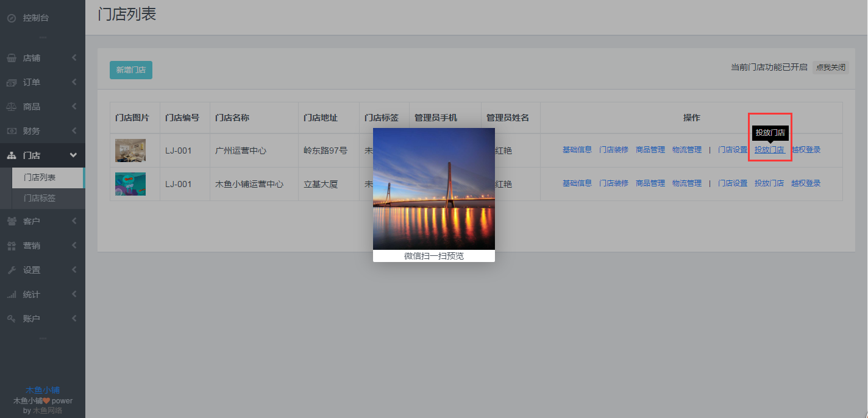Expand the 营销 menu chevron
The width and height of the screenshot is (868, 418).
click(x=74, y=246)
